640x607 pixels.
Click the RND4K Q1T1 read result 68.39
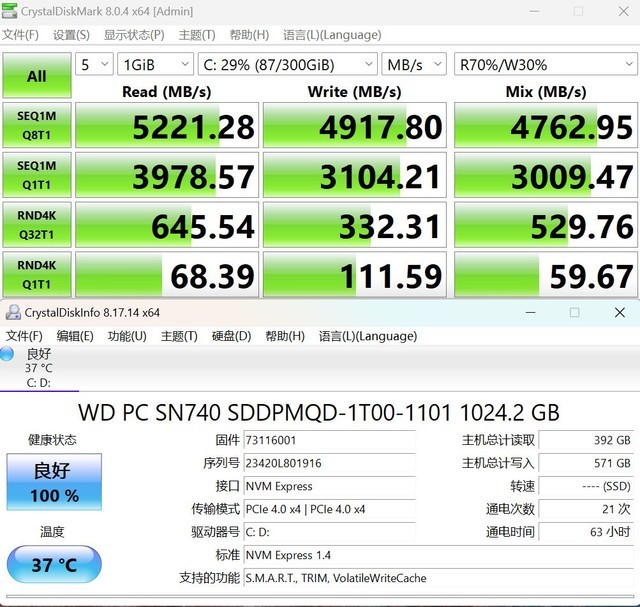point(167,274)
